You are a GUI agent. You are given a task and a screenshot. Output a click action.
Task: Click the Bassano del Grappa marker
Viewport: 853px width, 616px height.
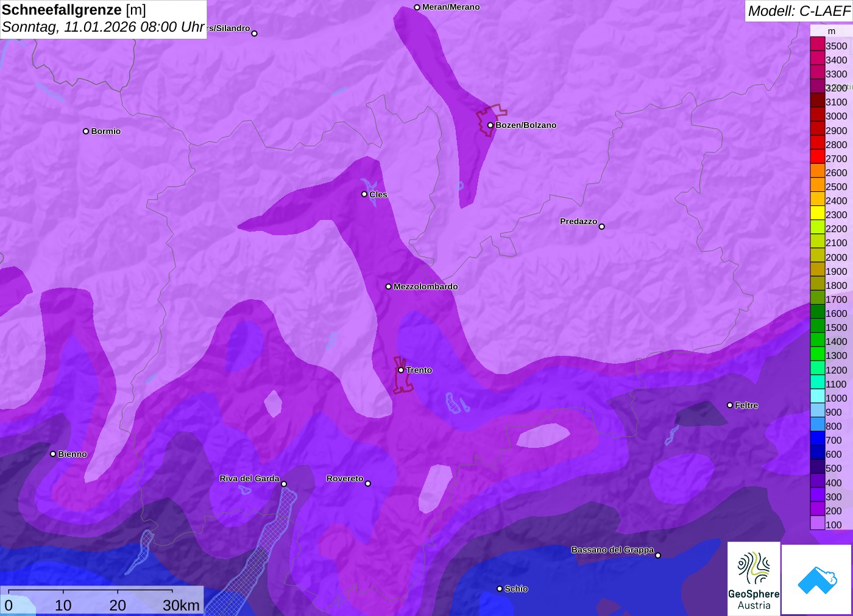[x=658, y=555]
